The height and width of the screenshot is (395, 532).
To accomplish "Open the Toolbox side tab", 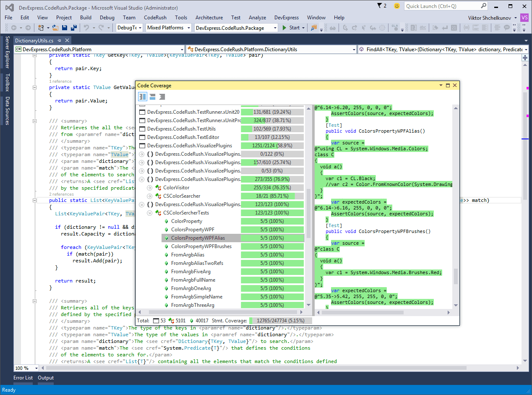I will [x=7, y=83].
